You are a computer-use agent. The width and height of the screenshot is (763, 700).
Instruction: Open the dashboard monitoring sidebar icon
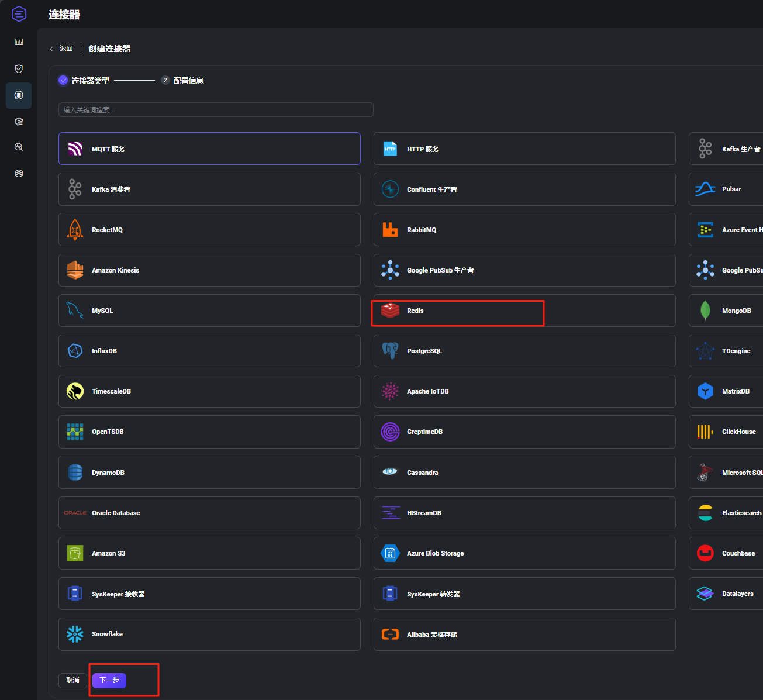click(19, 42)
